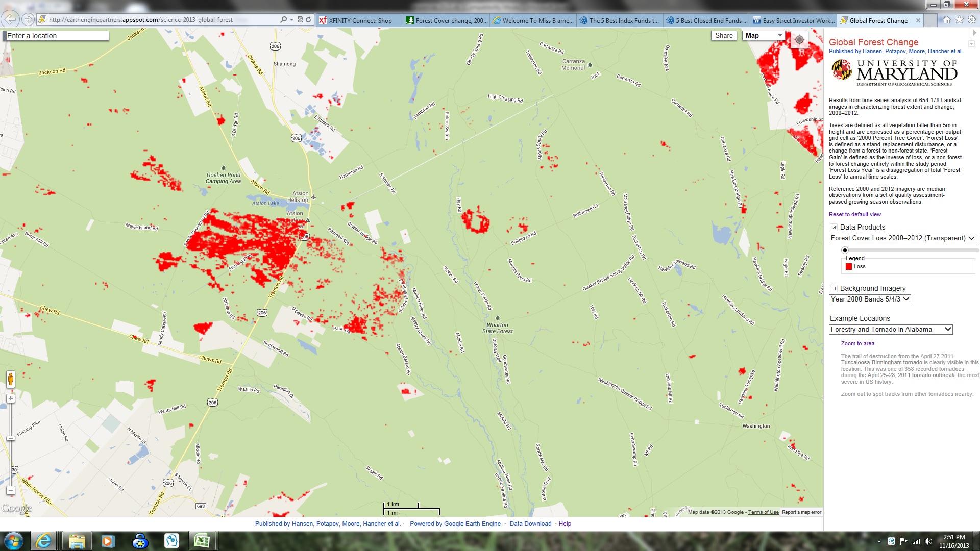
Task: Switch to XFINITY Connect: Shop tab
Action: [359, 21]
